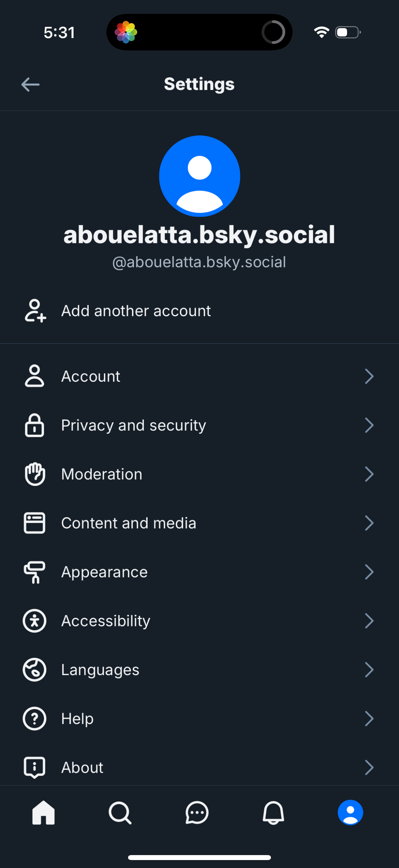Tap the back arrow to leave Settings

pyautogui.click(x=30, y=84)
